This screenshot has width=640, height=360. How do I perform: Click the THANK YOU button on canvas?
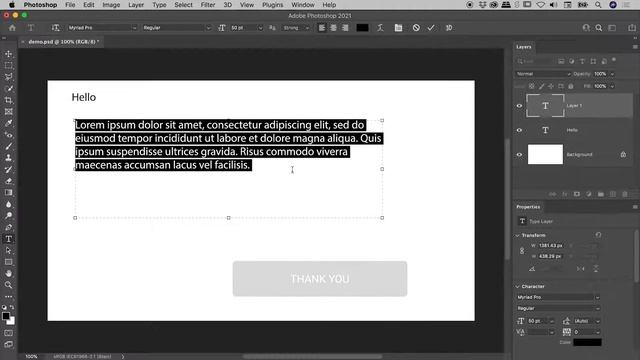pyautogui.click(x=320, y=279)
